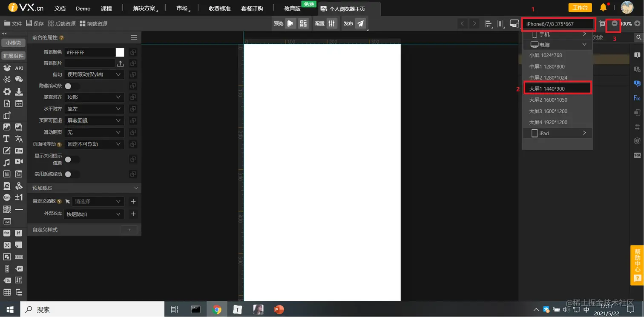The height and width of the screenshot is (317, 644).
Task: Click the F(x) function icon on right sidebar
Action: point(637,97)
